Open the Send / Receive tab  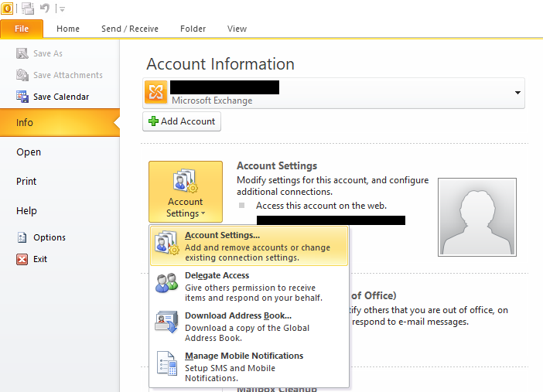coord(130,29)
